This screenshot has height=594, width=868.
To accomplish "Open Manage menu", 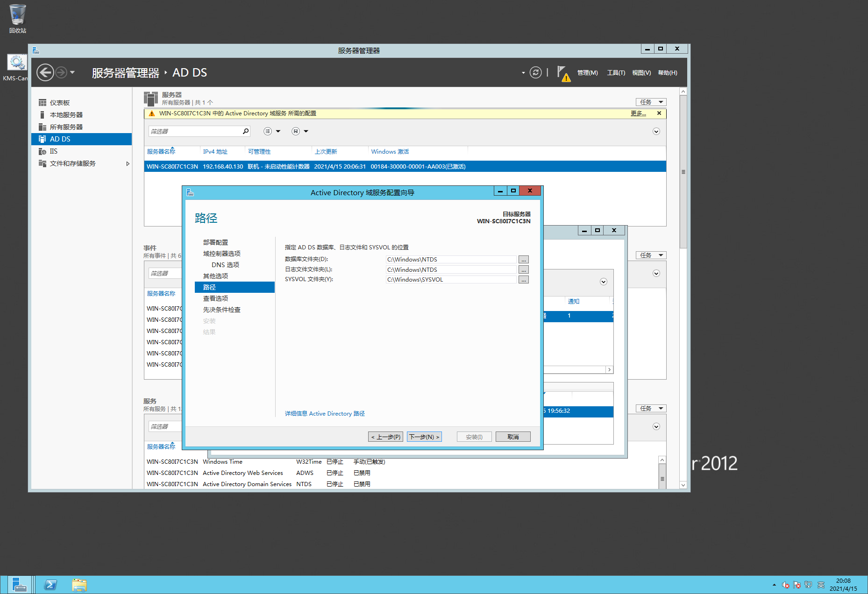I will coord(587,73).
